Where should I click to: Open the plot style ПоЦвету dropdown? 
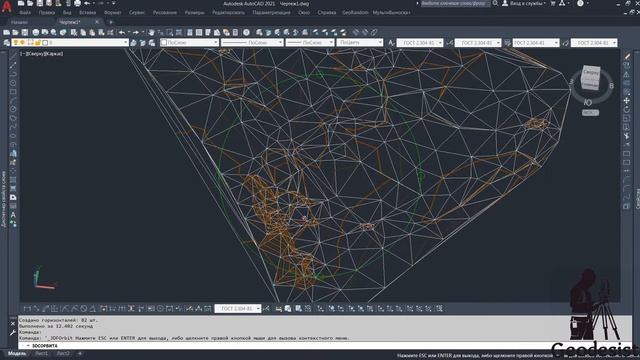(x=360, y=42)
